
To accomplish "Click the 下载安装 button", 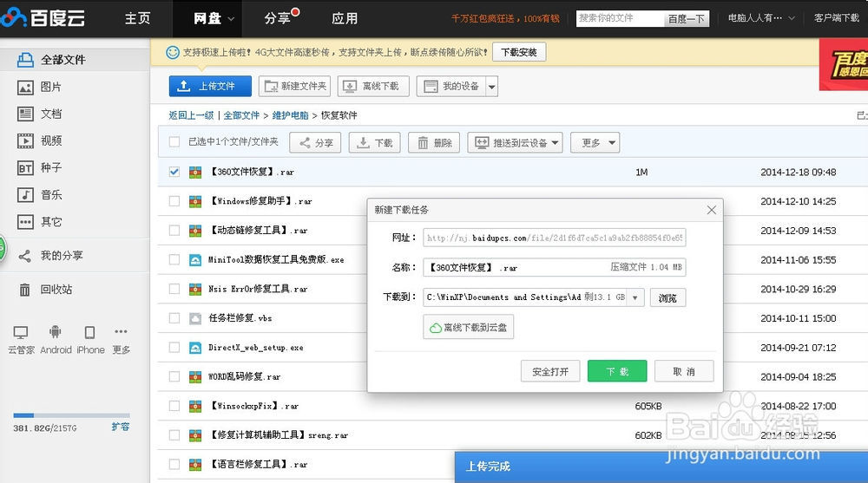I will 519,52.
